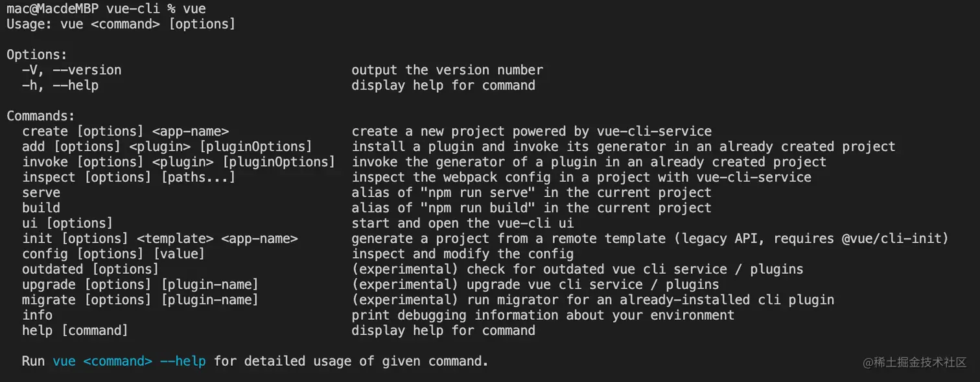Click the "-V, --version" option
The image size is (980, 382).
[x=71, y=70]
